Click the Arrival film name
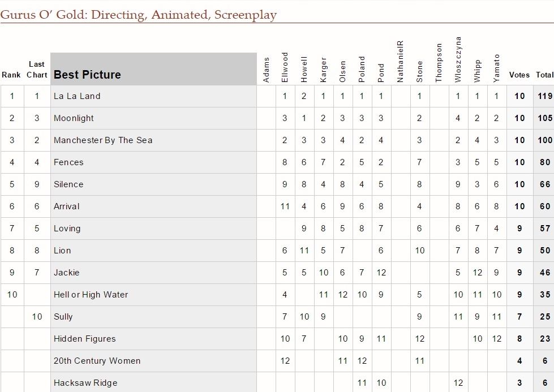554x392 pixels. (x=66, y=206)
